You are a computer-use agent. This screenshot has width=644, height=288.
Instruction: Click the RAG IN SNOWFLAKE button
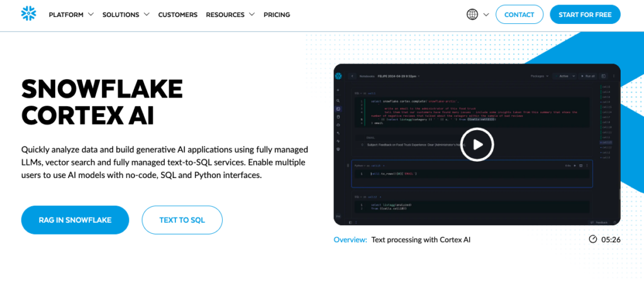coord(75,220)
